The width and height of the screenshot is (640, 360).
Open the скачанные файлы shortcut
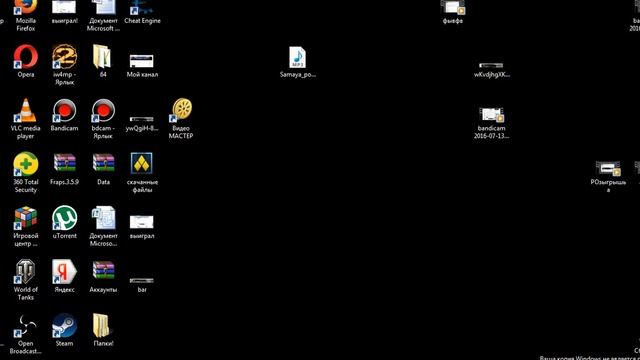142,172
